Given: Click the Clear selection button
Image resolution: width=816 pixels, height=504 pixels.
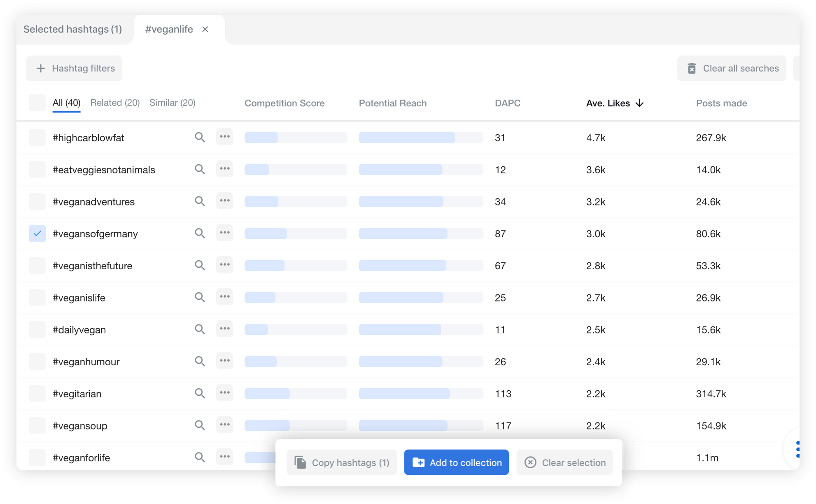Looking at the screenshot, I should pos(564,462).
